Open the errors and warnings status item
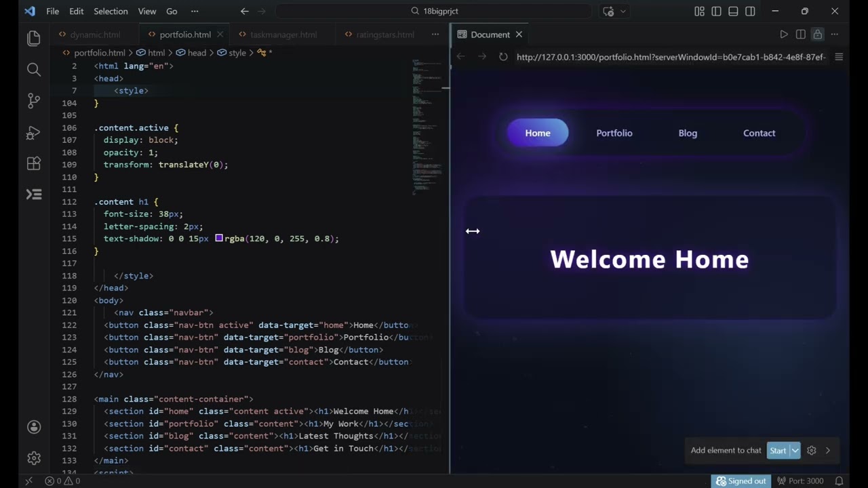Screen dimensions: 868x488 tap(62, 481)
